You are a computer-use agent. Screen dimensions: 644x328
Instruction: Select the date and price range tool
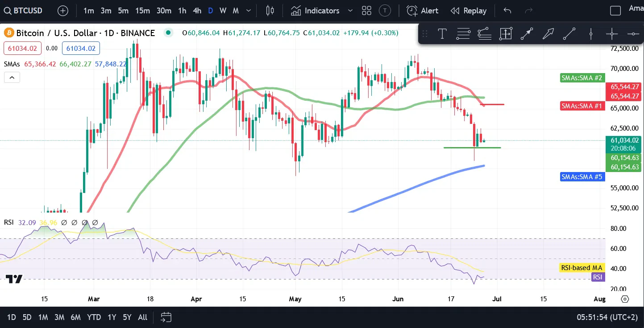506,33
